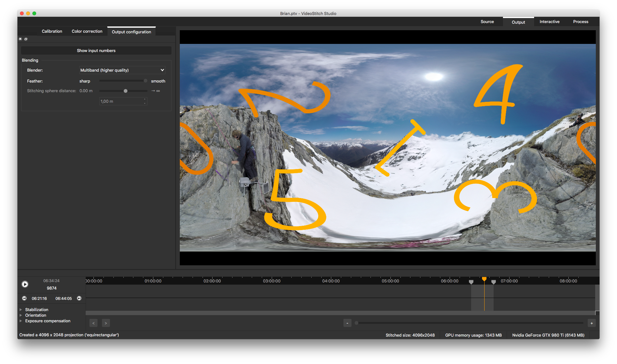Click the forward skip icon
617x364 pixels.
[79, 298]
